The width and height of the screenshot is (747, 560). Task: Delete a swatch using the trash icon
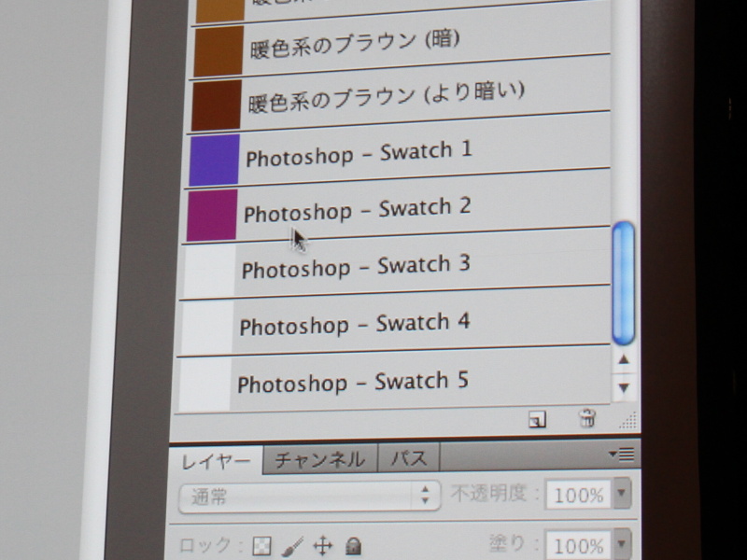pos(587,417)
